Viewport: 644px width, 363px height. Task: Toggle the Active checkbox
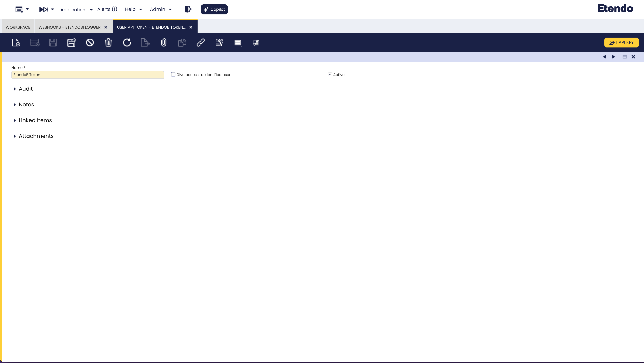[x=330, y=74]
